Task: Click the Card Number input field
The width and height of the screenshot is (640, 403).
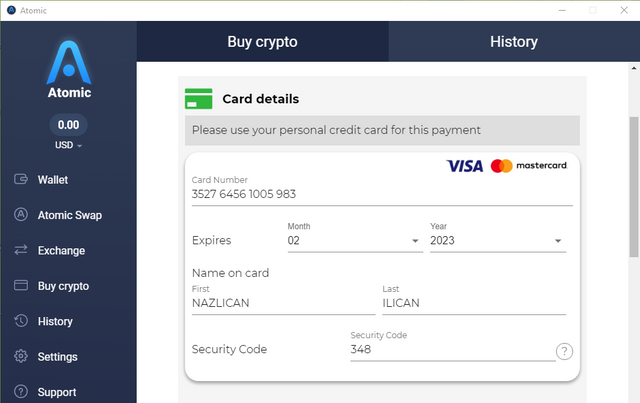Action: coord(382,194)
